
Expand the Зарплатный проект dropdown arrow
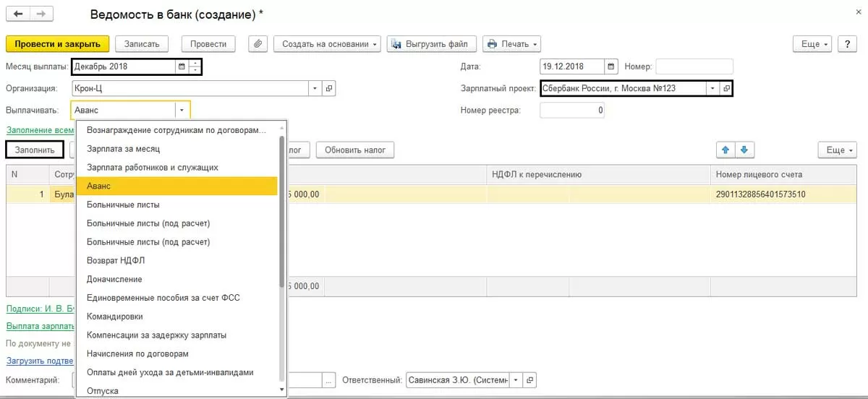click(x=712, y=88)
